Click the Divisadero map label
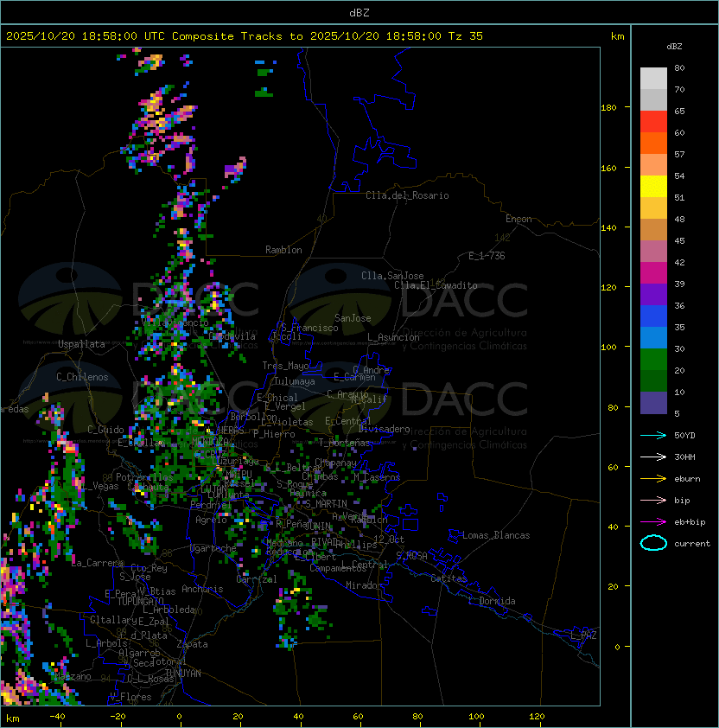This screenshot has width=719, height=728. [x=384, y=429]
